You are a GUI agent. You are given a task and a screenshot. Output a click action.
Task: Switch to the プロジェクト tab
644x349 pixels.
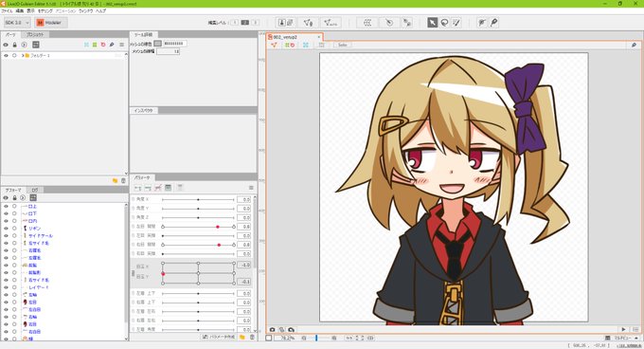[x=35, y=34]
